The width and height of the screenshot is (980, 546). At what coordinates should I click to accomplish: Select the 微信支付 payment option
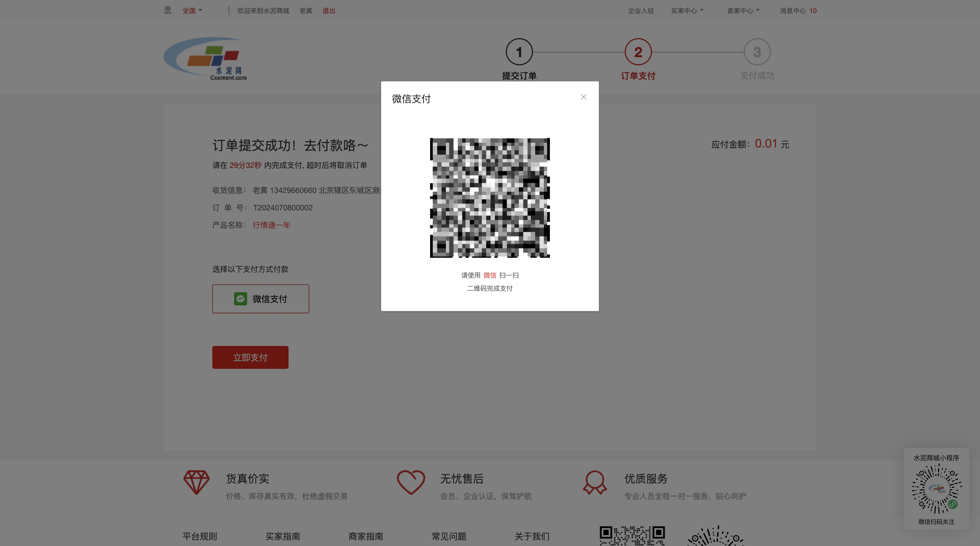(261, 299)
